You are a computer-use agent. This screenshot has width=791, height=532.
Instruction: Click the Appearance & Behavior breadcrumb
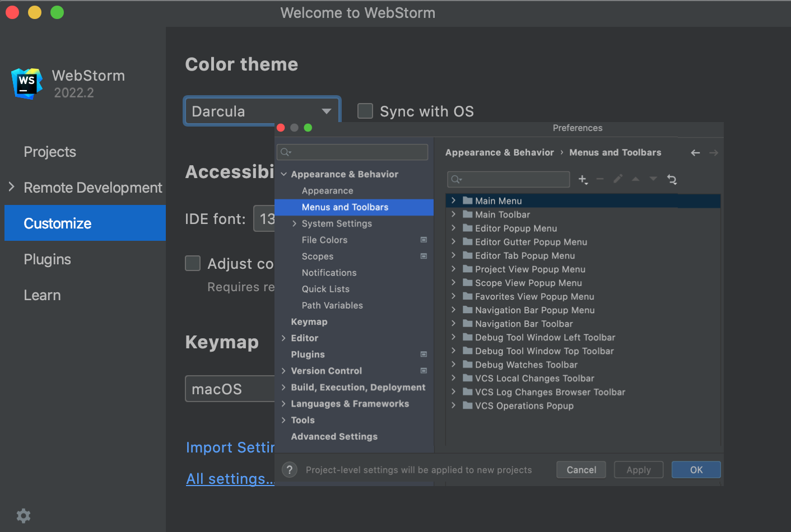click(x=499, y=152)
